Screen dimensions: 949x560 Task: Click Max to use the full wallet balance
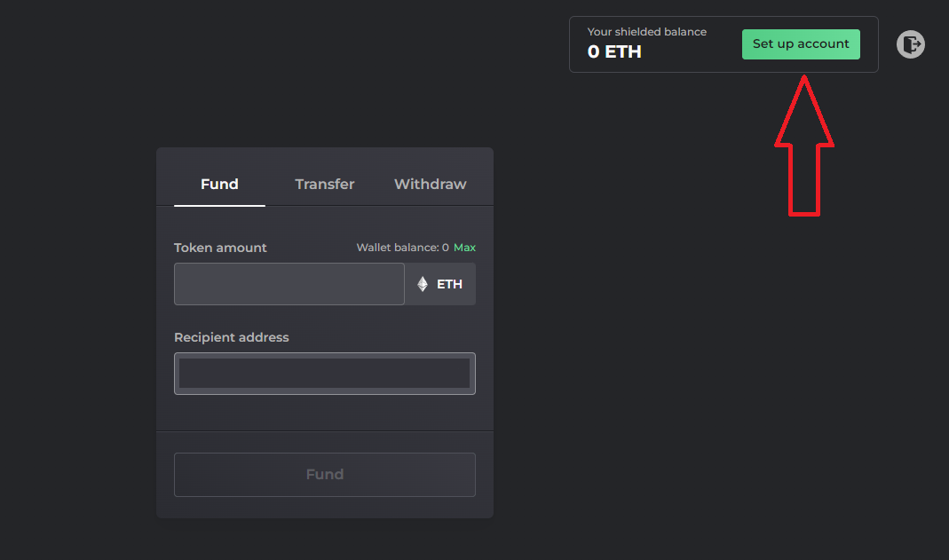click(464, 248)
